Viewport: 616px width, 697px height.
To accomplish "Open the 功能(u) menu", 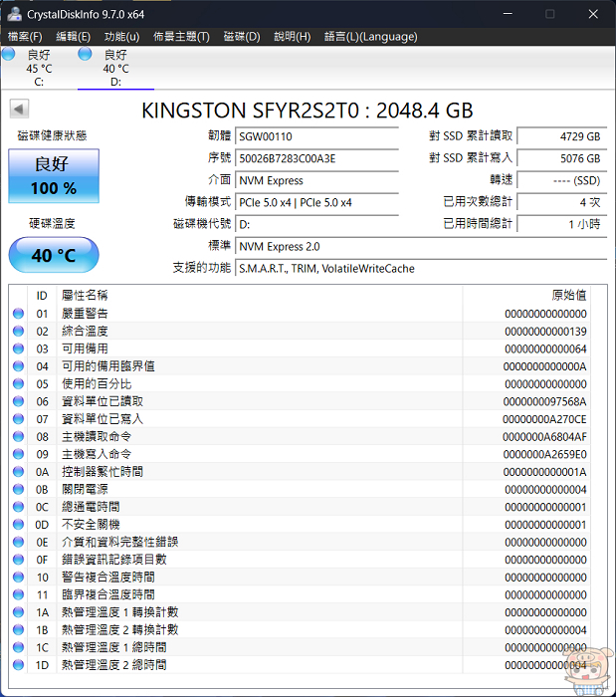I will 121,37.
